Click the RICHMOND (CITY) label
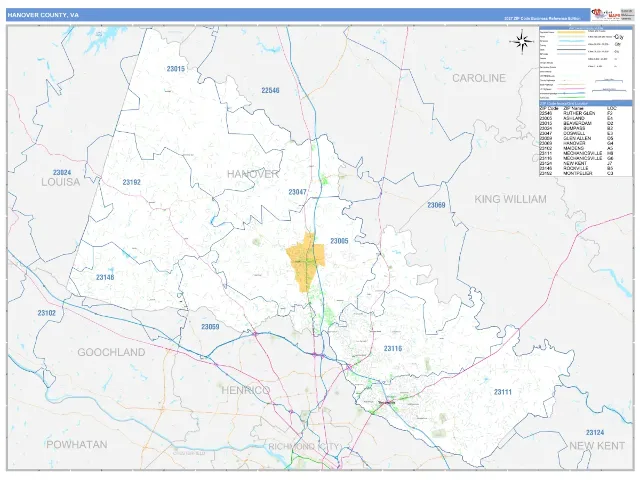This screenshot has width=640, height=480. [x=303, y=447]
